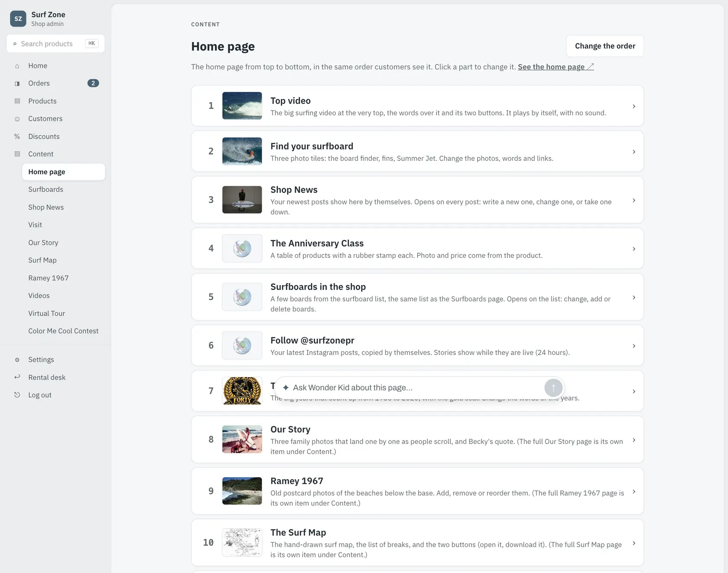Click the SZ shop logo avatar
The image size is (728, 573).
tap(18, 19)
